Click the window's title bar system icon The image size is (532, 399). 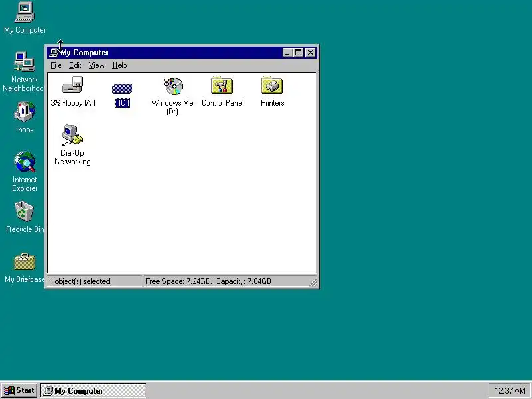pyautogui.click(x=53, y=53)
